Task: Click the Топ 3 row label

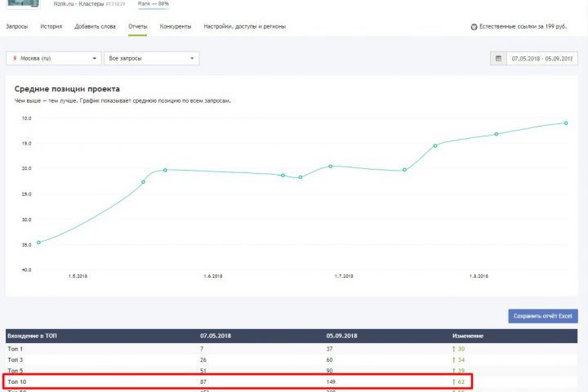Action: point(16,359)
